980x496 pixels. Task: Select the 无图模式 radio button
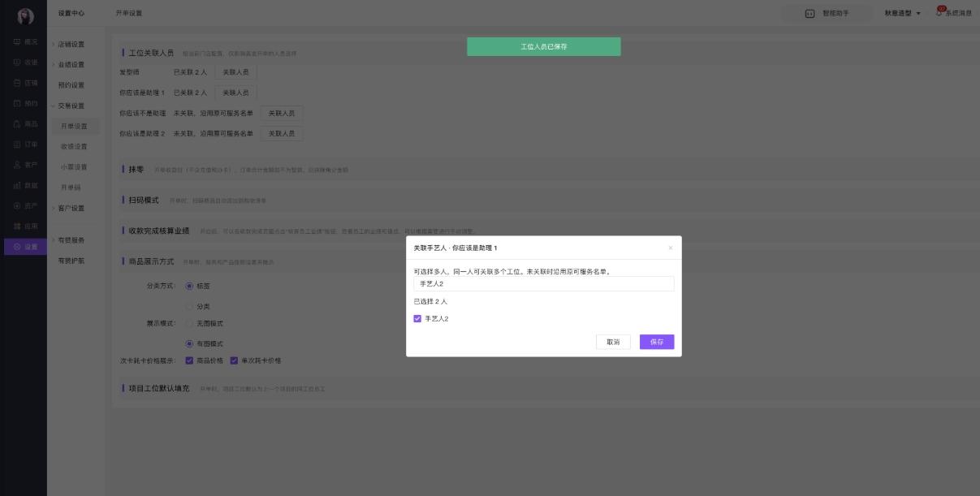coord(190,323)
